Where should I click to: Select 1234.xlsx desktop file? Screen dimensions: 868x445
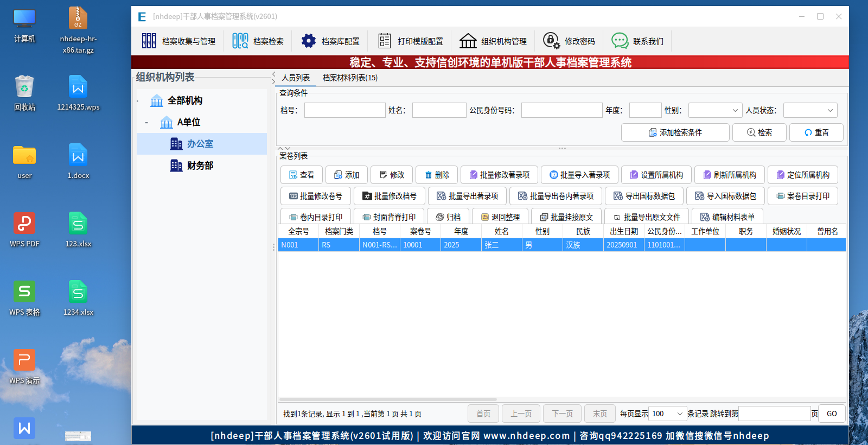(x=78, y=298)
